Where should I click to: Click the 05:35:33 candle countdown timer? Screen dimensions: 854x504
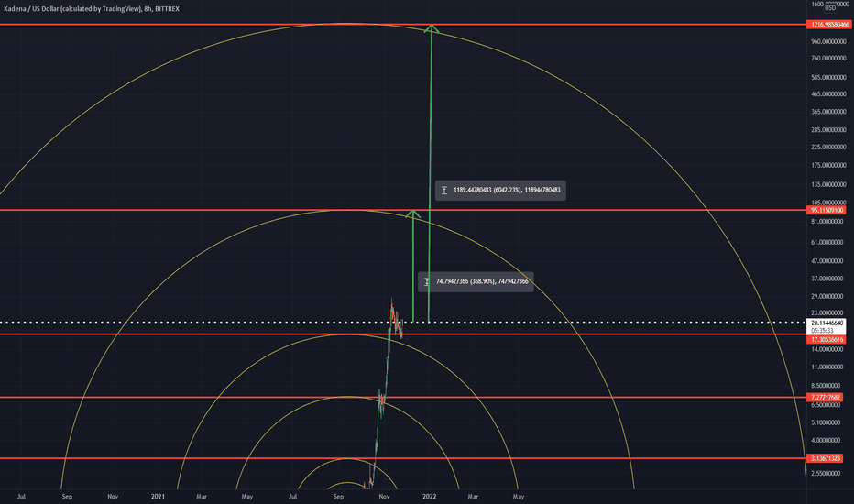(822, 331)
